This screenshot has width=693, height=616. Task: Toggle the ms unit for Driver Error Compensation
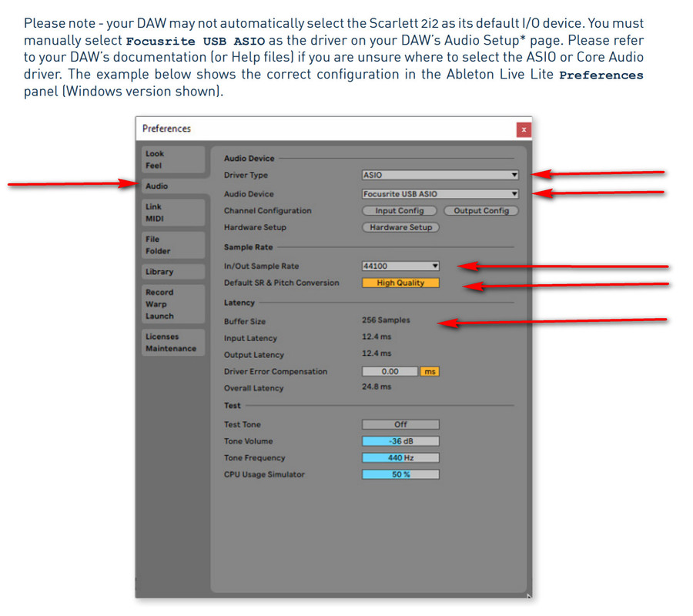[430, 372]
